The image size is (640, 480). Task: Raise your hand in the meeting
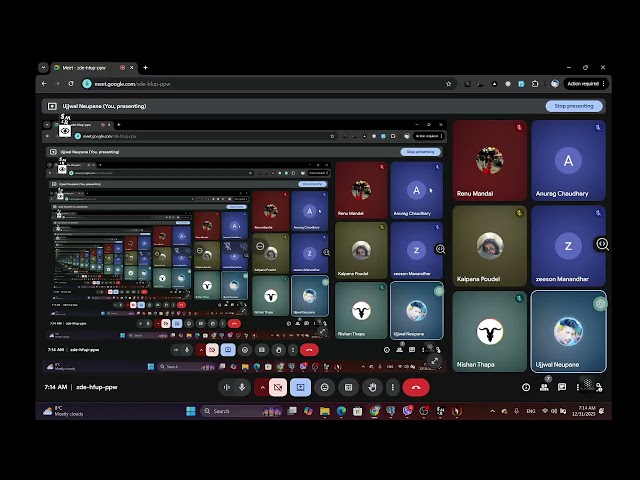click(371, 387)
